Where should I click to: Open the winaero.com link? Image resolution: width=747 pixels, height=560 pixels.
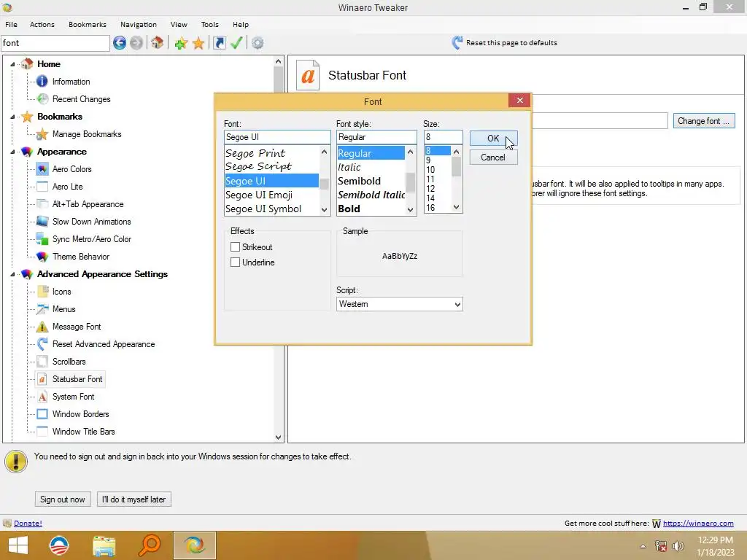tap(698, 524)
